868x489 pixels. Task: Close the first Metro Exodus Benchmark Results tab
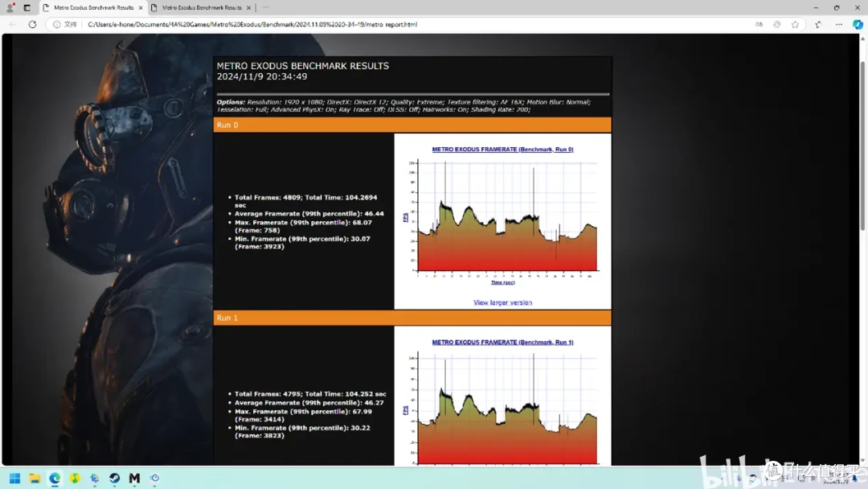tap(141, 8)
